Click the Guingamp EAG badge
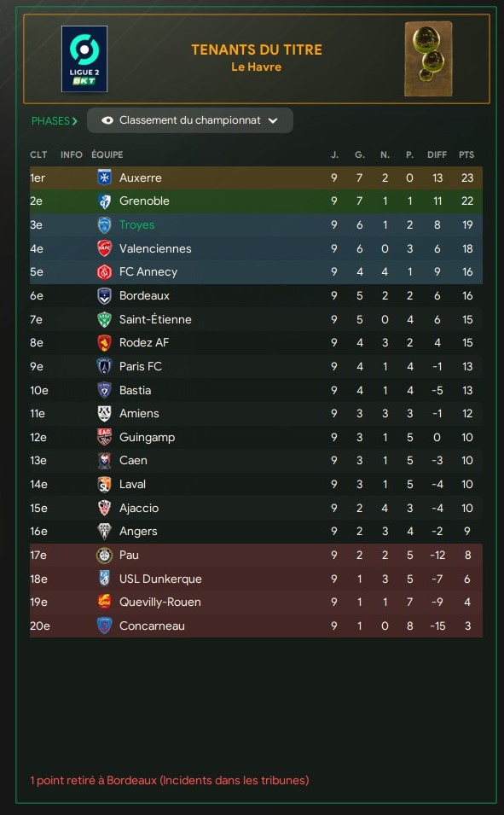Image resolution: width=504 pixels, height=815 pixels. [x=104, y=437]
